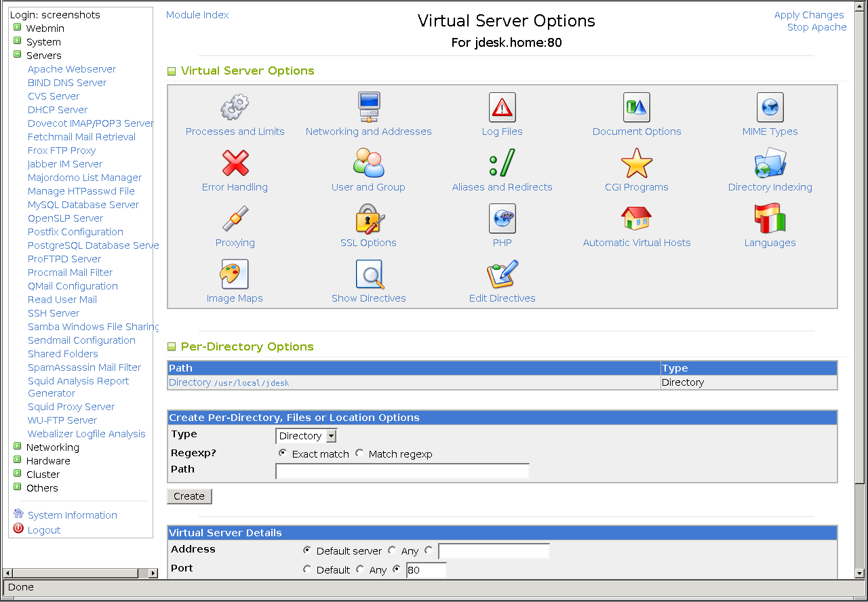Open the Document Options shapes icon
868x602 pixels.
coord(637,107)
